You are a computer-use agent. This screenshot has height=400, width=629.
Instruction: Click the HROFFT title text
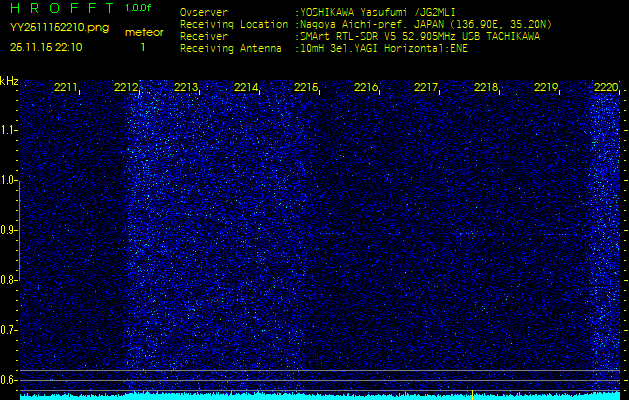[63, 8]
